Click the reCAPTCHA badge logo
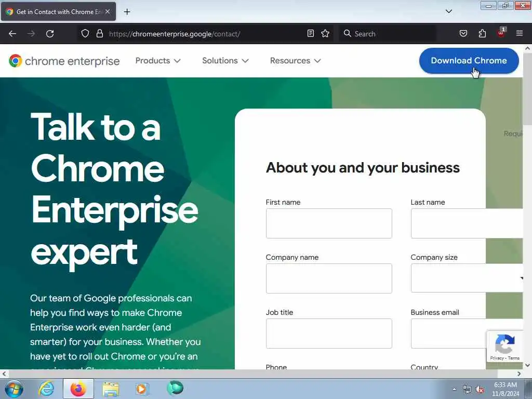The height and width of the screenshot is (399, 532). coord(504,344)
